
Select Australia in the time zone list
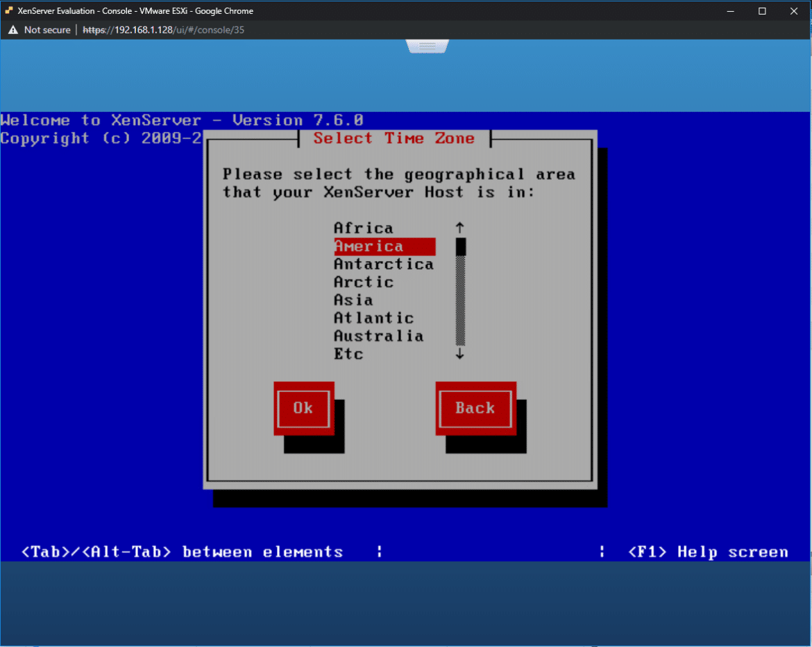378,336
